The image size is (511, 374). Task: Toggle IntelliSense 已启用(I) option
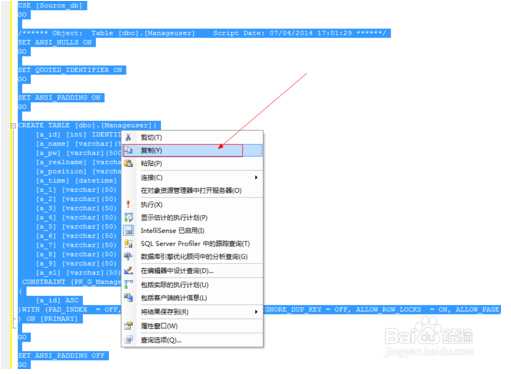193,230
